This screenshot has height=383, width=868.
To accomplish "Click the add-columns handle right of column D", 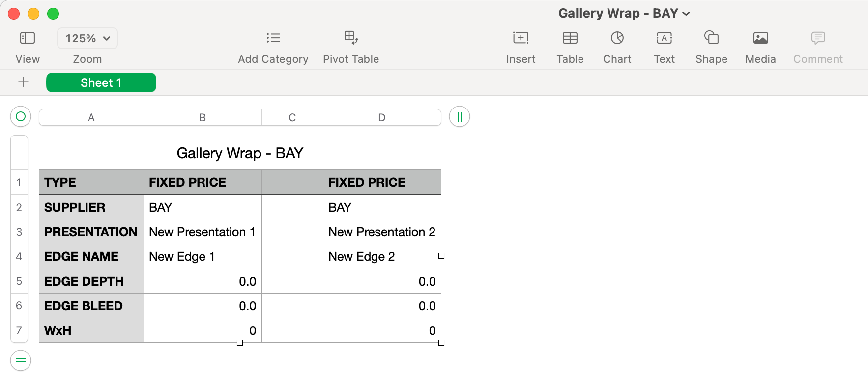I will tap(459, 117).
